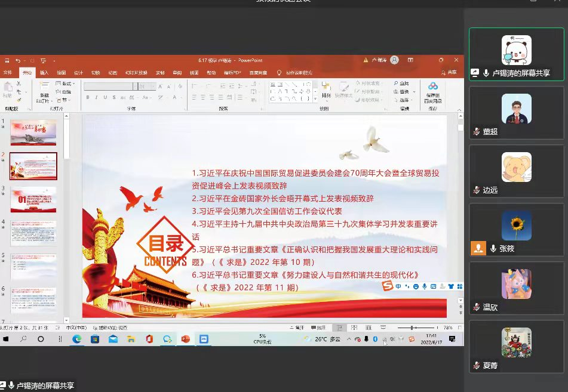Open the 设计 Design ribbon tab
This screenshot has width=568, height=392.
coord(78,73)
